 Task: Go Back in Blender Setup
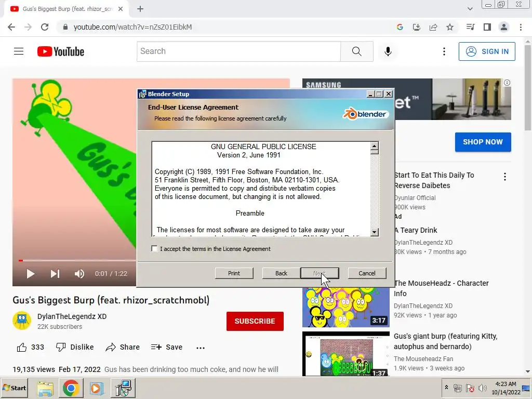tap(281, 273)
